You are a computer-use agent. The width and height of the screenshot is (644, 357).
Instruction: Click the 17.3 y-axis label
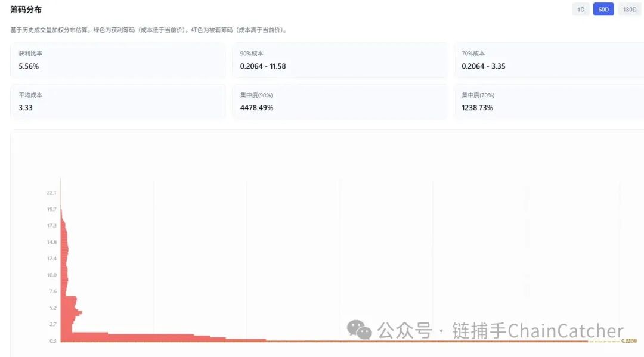tap(51, 225)
